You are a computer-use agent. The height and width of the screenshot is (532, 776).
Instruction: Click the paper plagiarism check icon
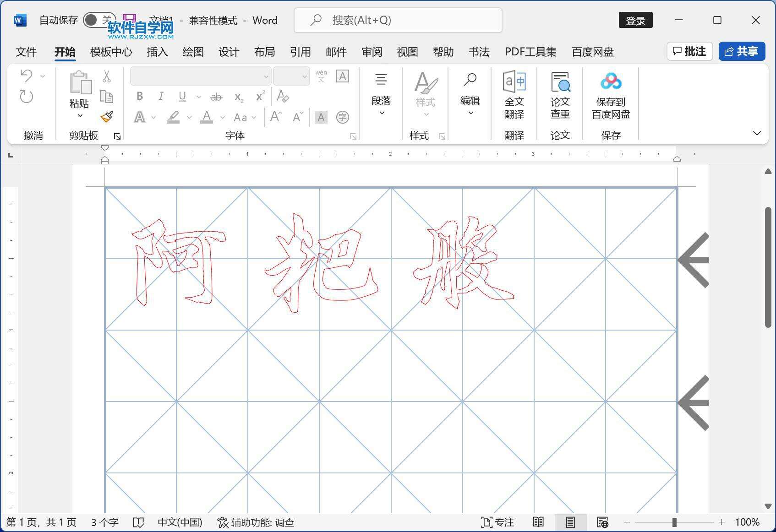(560, 95)
